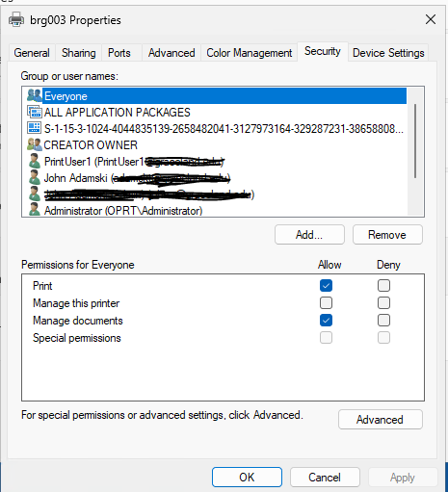Check Deny for Print permission
This screenshot has height=492, width=448.
(383, 285)
